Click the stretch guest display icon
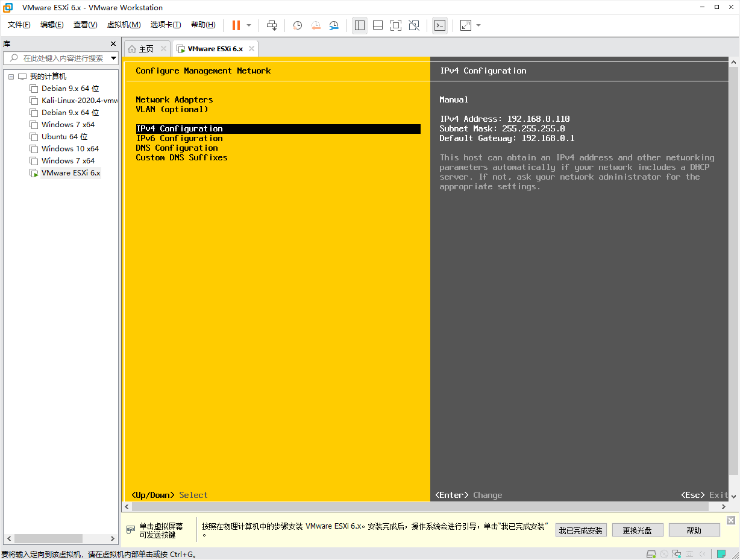Image resolution: width=740 pixels, height=560 pixels. 466,25
